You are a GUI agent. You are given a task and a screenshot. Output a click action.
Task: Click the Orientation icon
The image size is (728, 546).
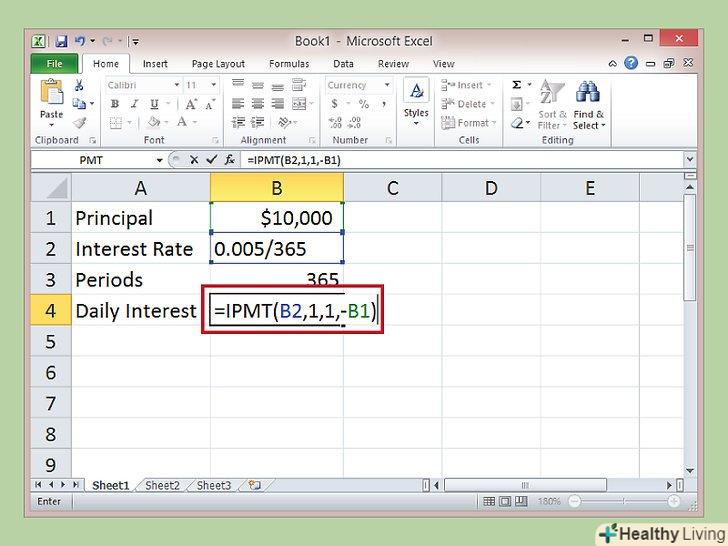[283, 123]
